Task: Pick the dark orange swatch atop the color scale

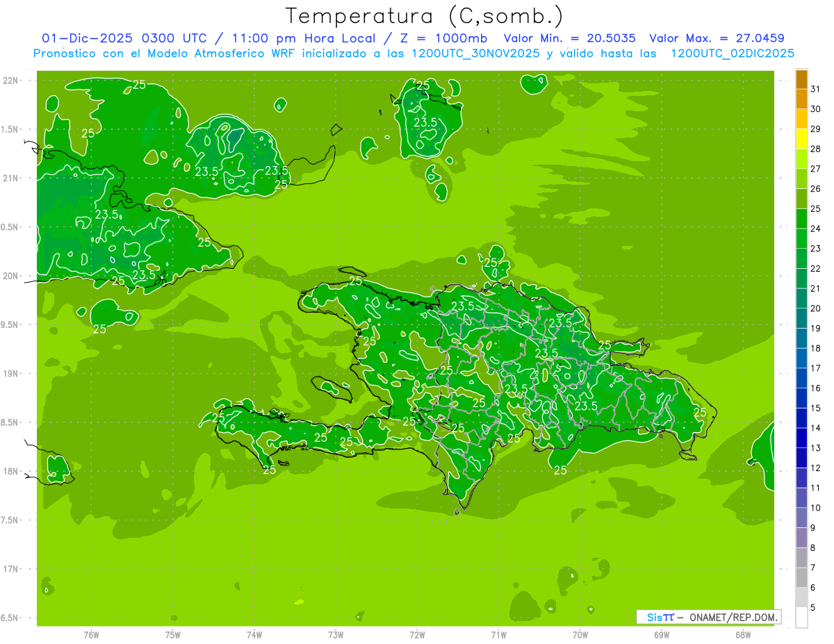Action: [801, 80]
